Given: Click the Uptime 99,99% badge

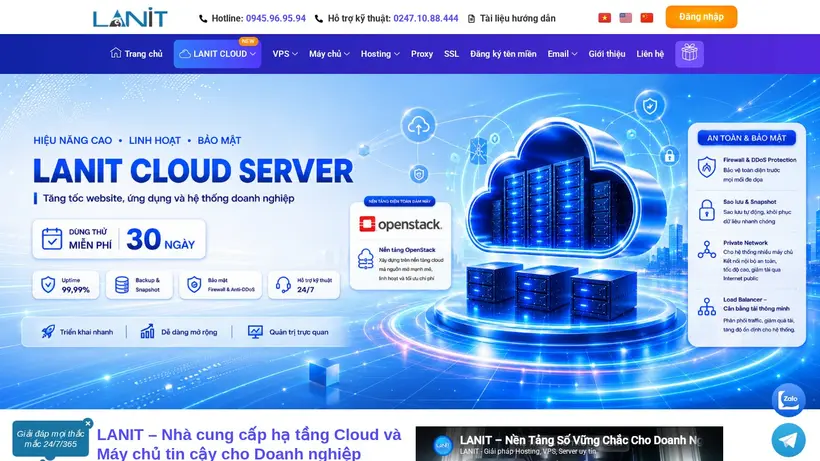Looking at the screenshot, I should pyautogui.click(x=66, y=285).
